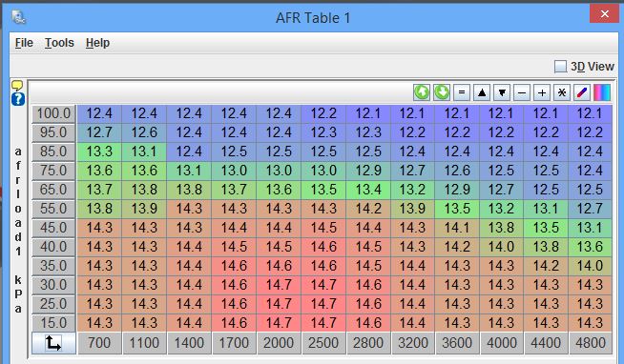
Task: Click the blue question mark help icon
Action: [x=18, y=99]
